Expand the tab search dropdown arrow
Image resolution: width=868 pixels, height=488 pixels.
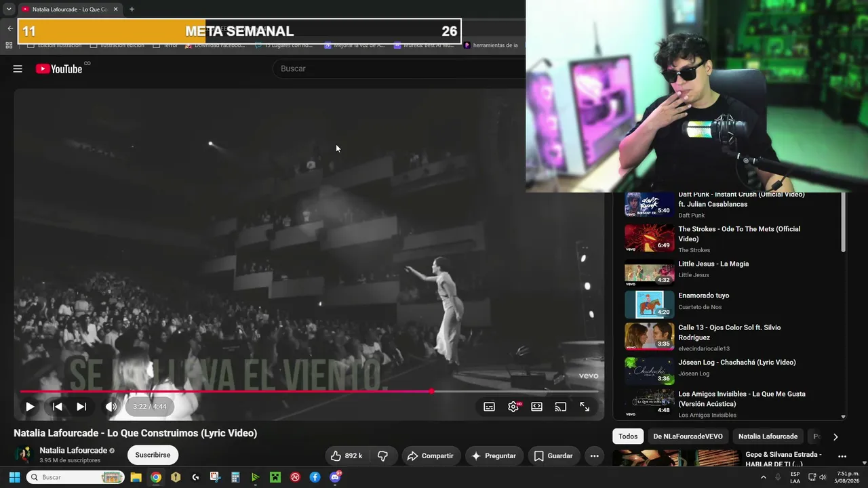(9, 9)
